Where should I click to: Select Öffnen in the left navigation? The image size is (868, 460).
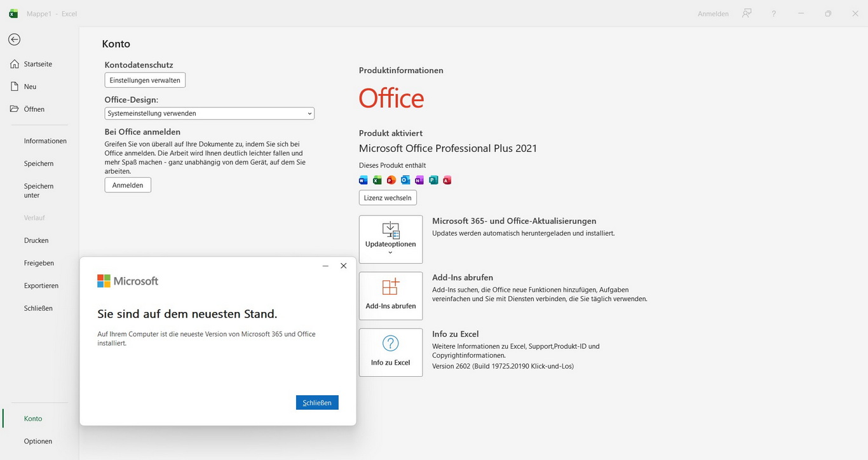tap(34, 109)
